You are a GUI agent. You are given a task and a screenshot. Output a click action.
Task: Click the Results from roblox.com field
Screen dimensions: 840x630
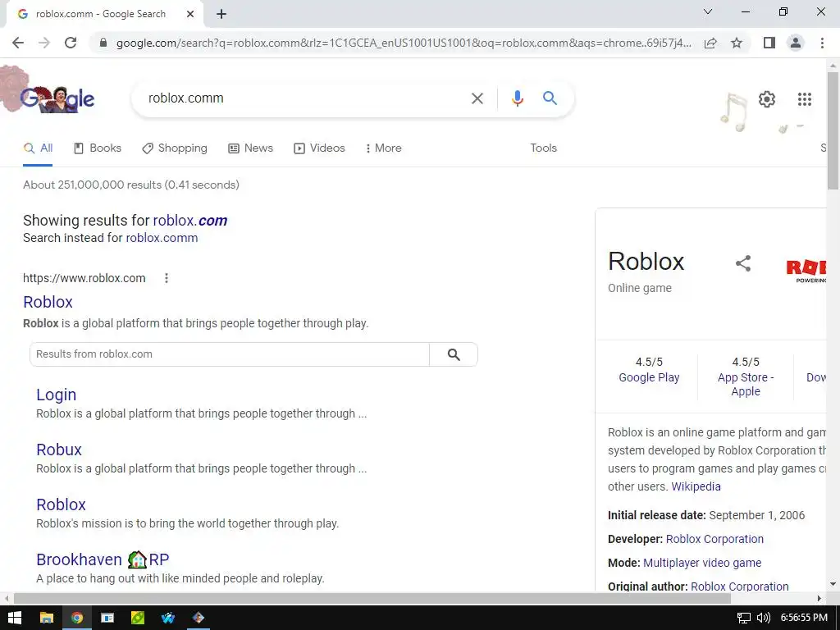(230, 354)
